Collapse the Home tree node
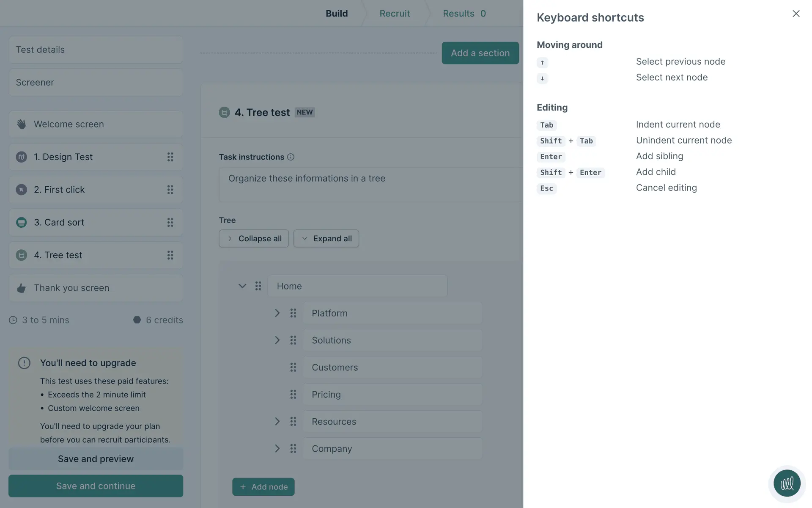The width and height of the screenshot is (812, 508). (x=242, y=286)
